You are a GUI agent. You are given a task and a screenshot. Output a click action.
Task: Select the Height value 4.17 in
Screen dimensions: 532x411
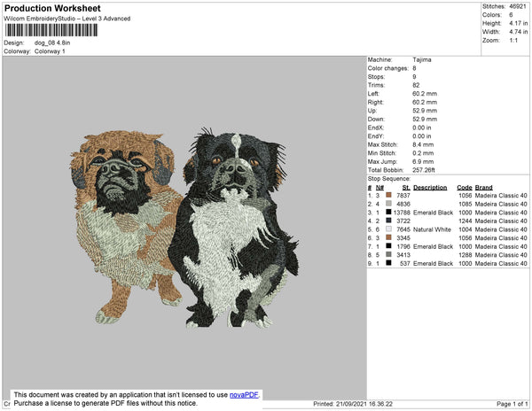(x=519, y=23)
